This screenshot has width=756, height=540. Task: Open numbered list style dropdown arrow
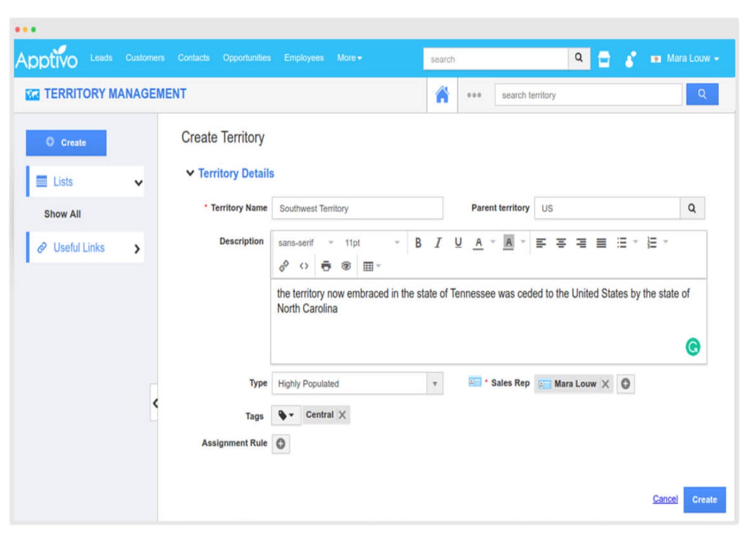[666, 242]
